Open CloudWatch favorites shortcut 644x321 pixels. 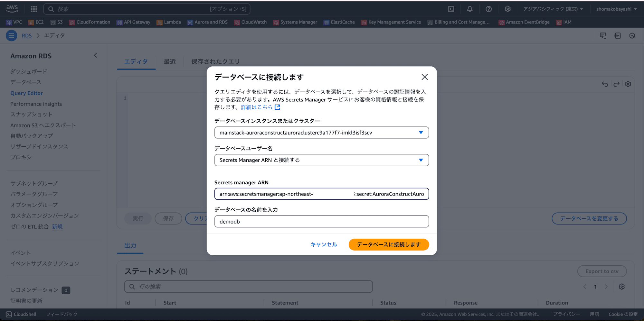[250, 22]
